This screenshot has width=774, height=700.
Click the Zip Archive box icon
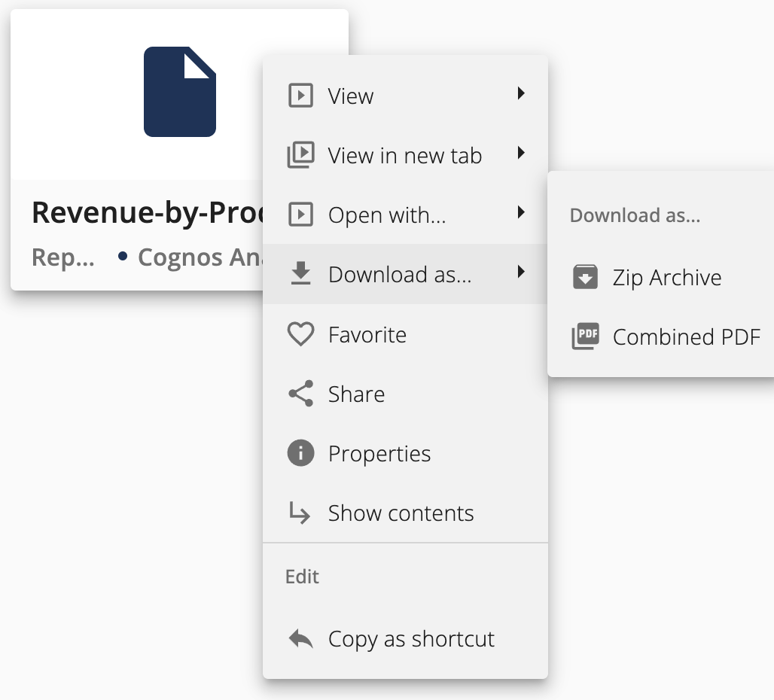pos(585,277)
